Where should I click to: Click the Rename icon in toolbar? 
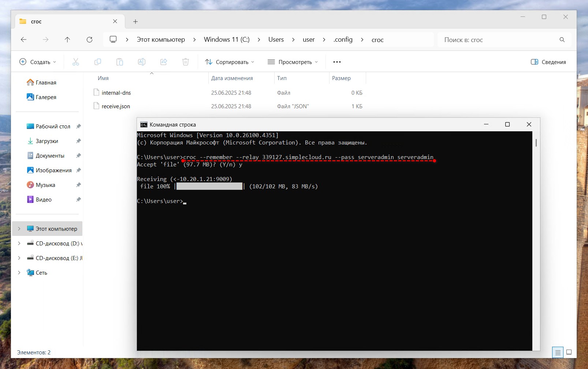[142, 62]
